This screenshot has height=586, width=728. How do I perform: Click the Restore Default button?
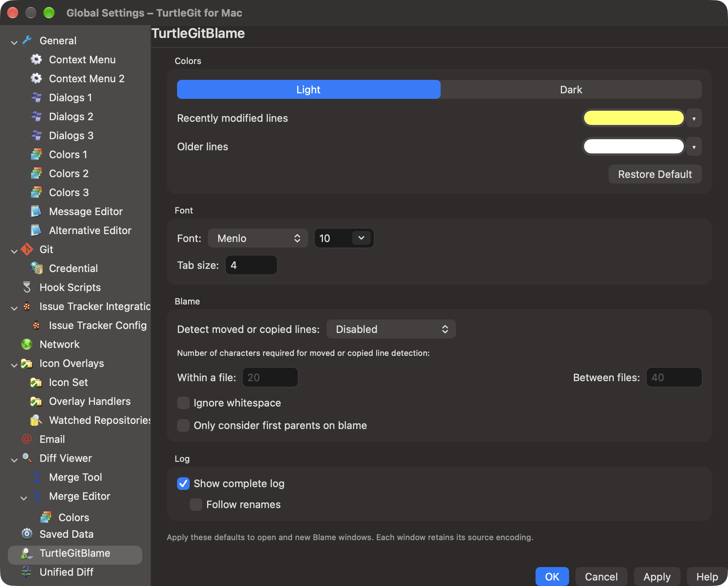[x=655, y=174]
